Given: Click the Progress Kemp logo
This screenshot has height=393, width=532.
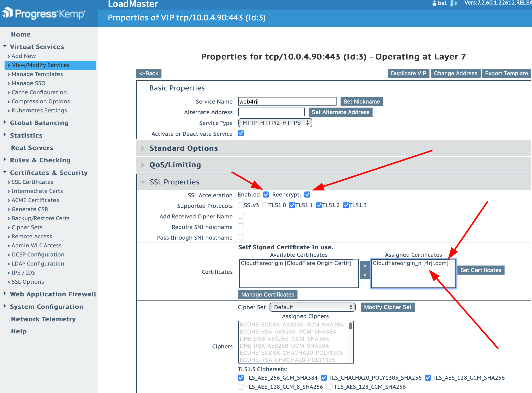Looking at the screenshot, I should tap(44, 14).
